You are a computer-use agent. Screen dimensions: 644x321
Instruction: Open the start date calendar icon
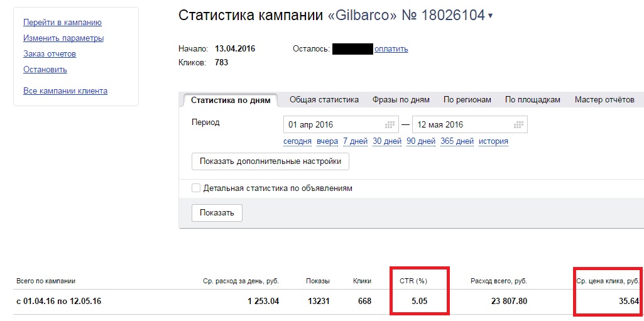click(x=390, y=125)
